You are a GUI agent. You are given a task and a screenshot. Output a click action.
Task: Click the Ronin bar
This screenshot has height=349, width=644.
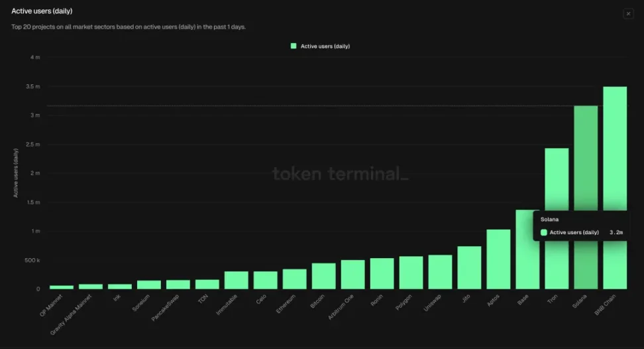382,273
